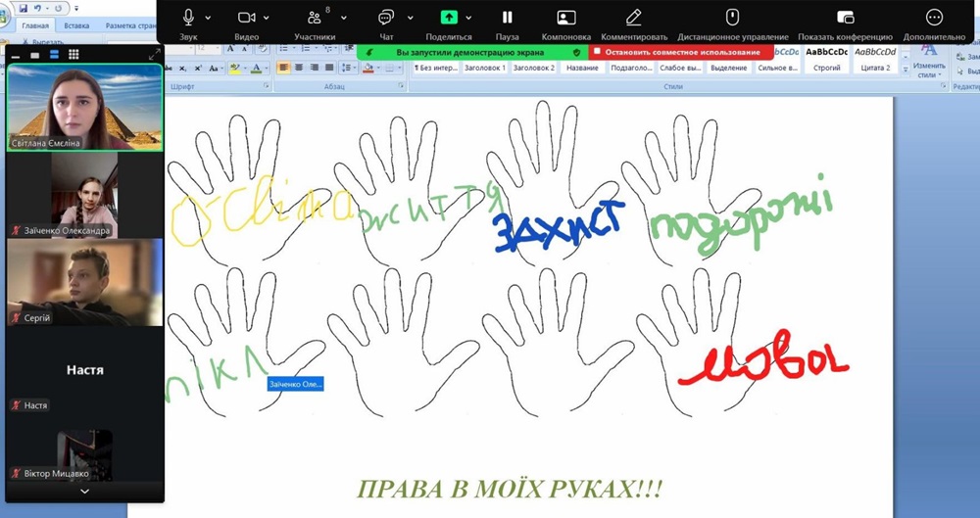
Task: Apply the Заголовок 2 style
Action: [x=534, y=68]
